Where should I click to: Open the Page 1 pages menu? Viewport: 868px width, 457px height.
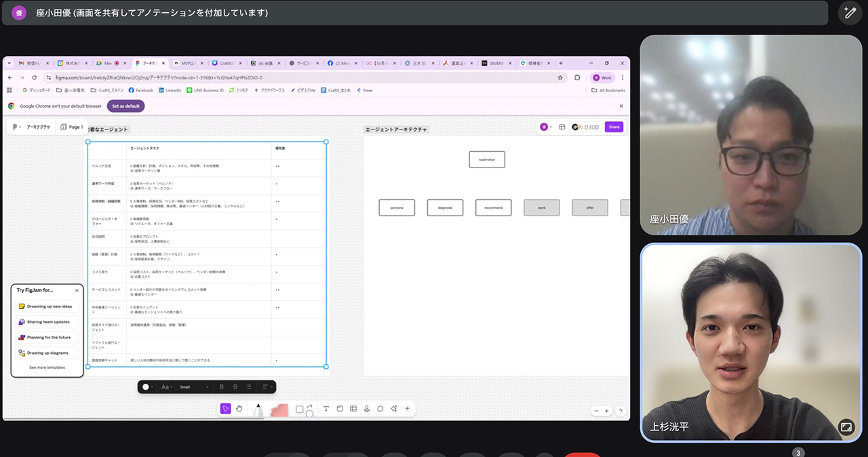pyautogui.click(x=72, y=127)
